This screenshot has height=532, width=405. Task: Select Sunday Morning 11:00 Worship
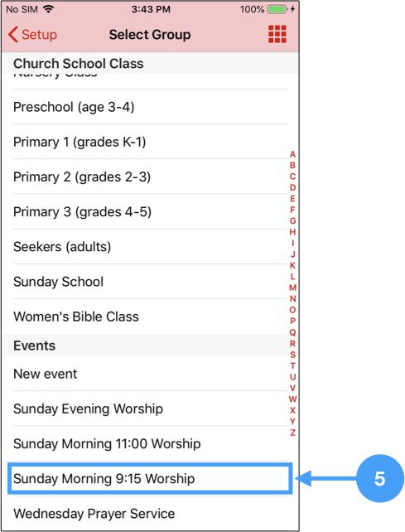point(150,444)
